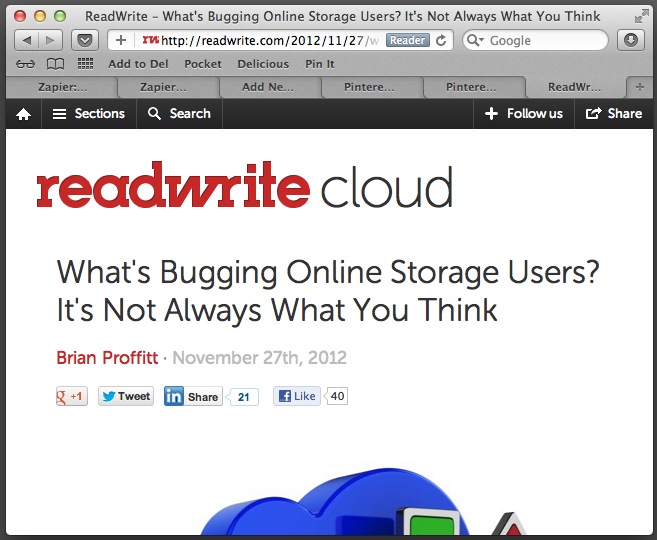657x540 pixels.
Task: Click the Facebook like count 40
Action: tap(337, 396)
